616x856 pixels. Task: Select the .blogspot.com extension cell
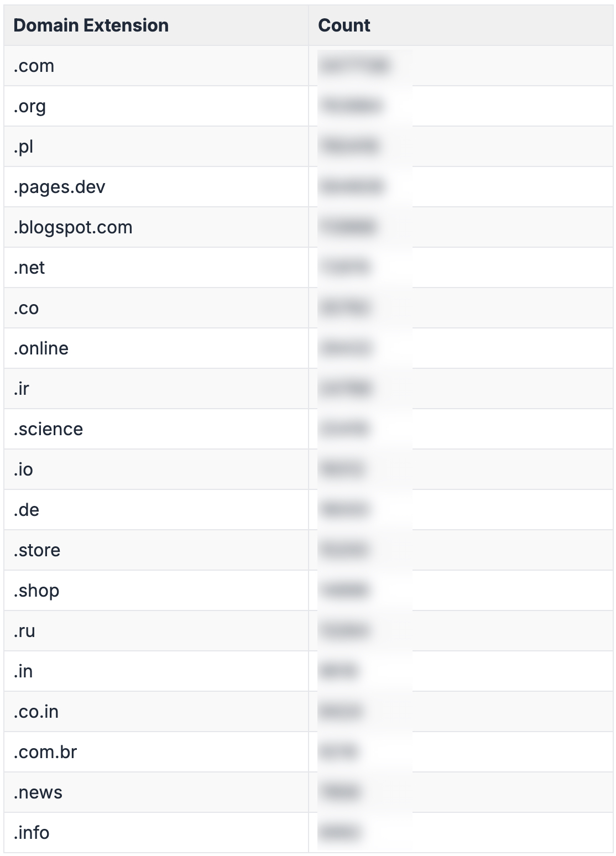pyautogui.click(x=73, y=227)
